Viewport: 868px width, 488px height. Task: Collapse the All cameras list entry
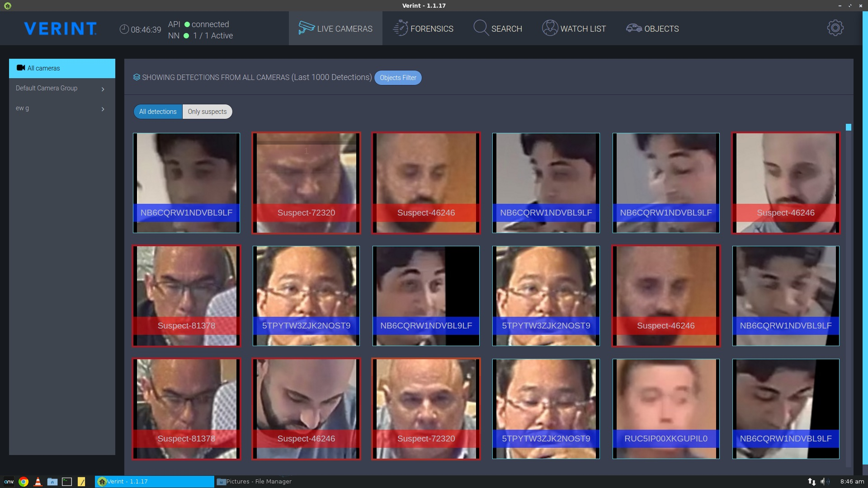pos(62,68)
